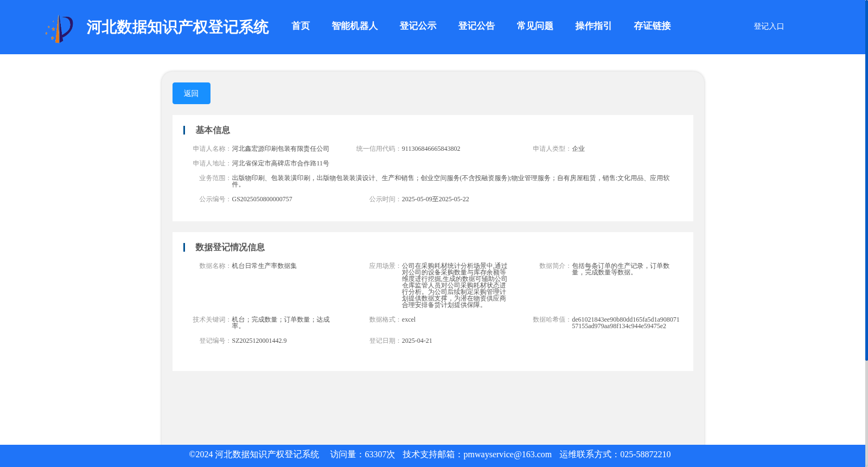Open 操作指引 from navigation

[594, 26]
